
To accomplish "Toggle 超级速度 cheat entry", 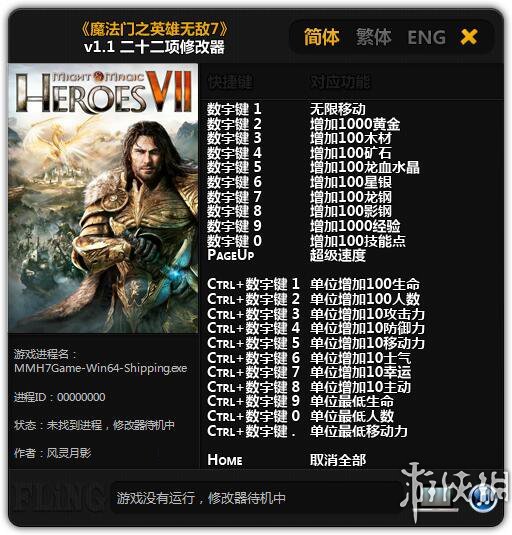I will click(x=338, y=255).
